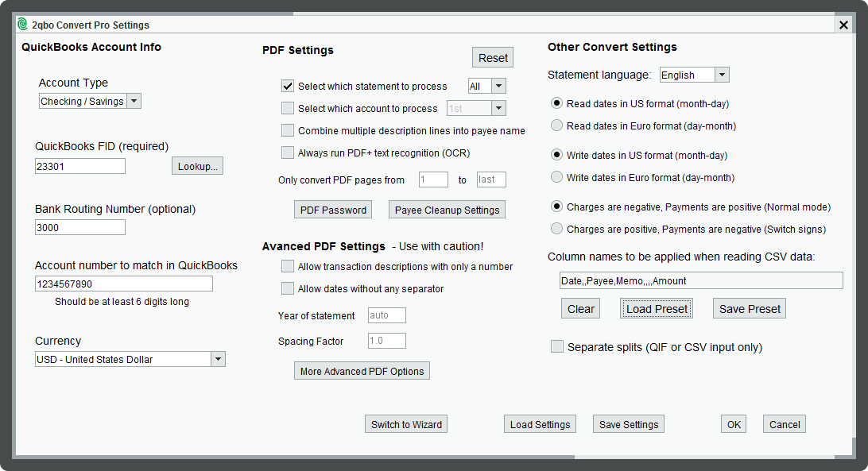The height and width of the screenshot is (471, 868).
Task: Check Allow transaction descriptions with only a number
Action: coord(287,266)
